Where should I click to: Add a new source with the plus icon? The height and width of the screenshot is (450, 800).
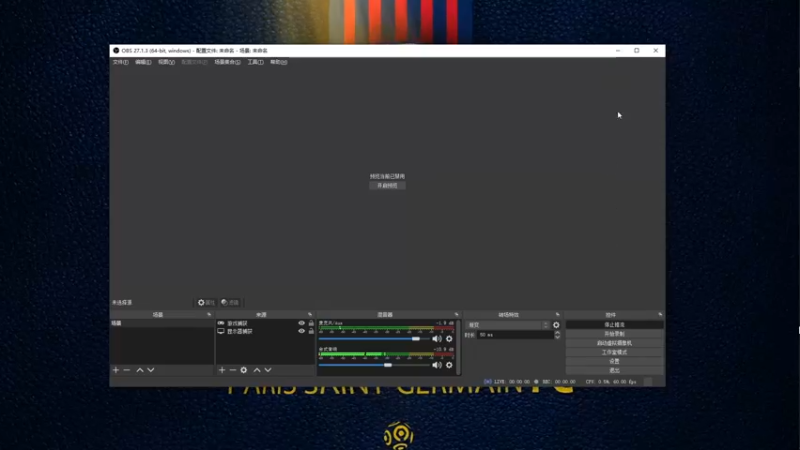tap(222, 370)
